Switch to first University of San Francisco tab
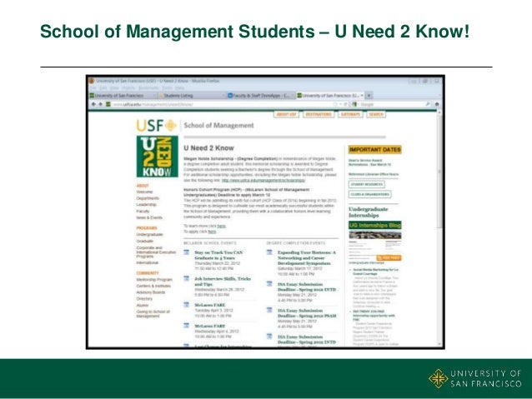 click(x=123, y=96)
